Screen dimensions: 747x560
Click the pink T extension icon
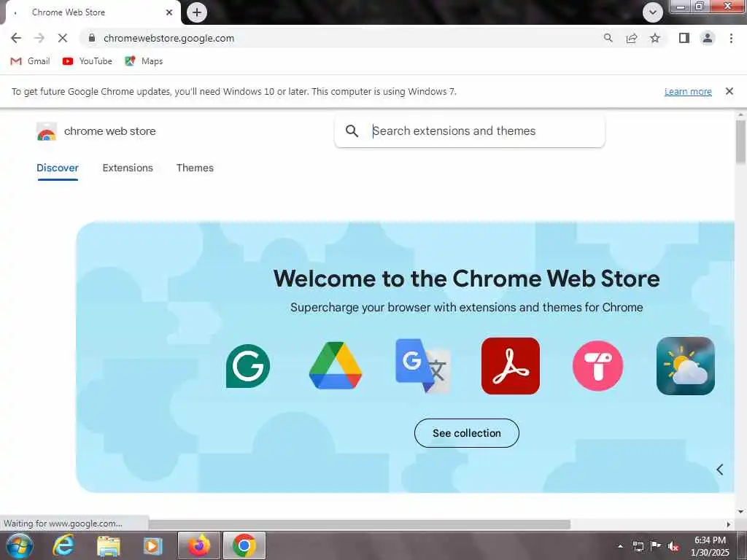pyautogui.click(x=598, y=366)
